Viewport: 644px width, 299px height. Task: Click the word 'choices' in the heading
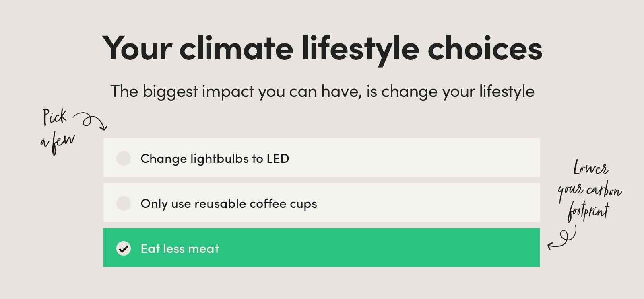485,48
